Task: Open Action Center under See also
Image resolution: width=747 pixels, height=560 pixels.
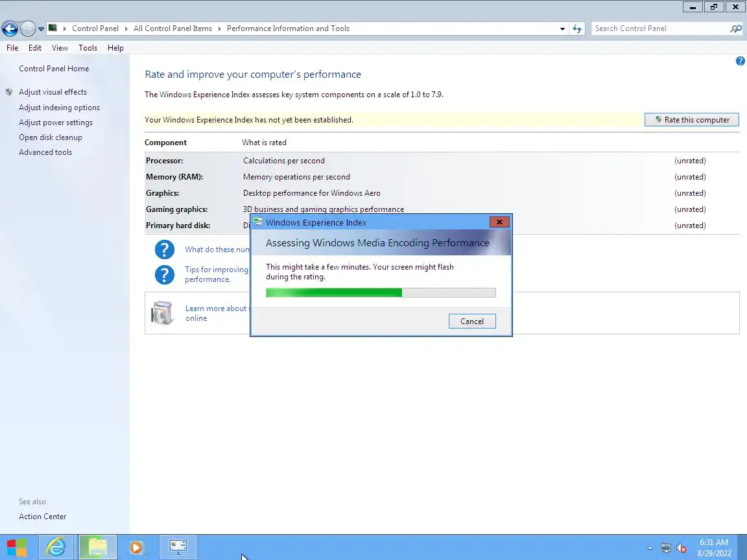Action: pos(42,517)
